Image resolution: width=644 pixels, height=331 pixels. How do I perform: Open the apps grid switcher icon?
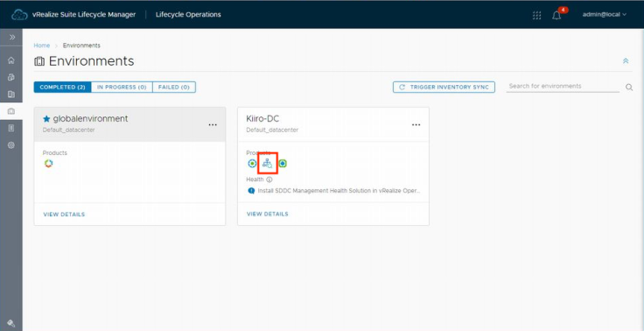point(536,15)
